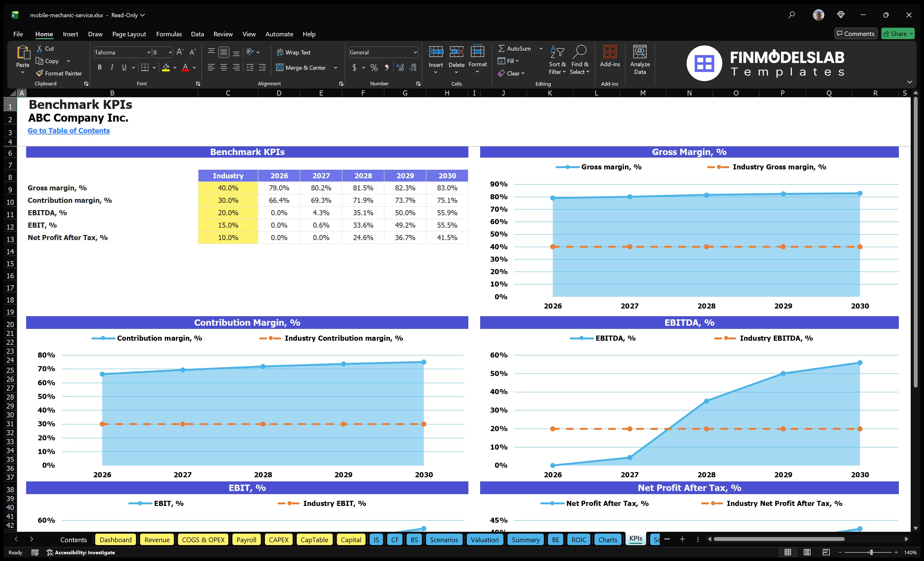The height and width of the screenshot is (561, 924).
Task: Click the Go to Table of Contents link
Action: tap(69, 131)
